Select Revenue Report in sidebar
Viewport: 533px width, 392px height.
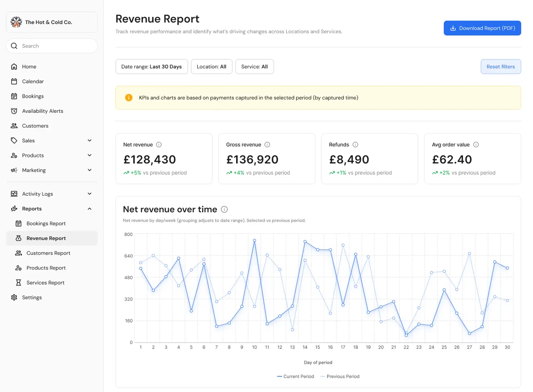pos(52,238)
